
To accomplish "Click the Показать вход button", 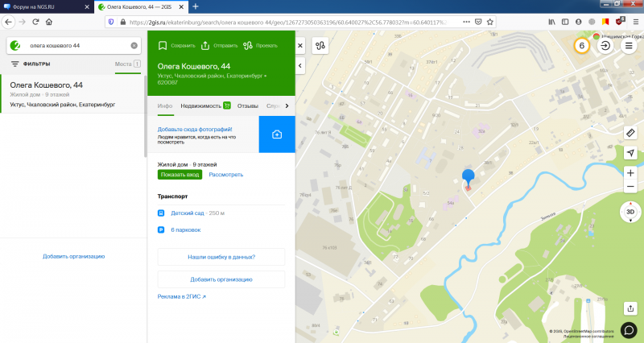I will 180,174.
